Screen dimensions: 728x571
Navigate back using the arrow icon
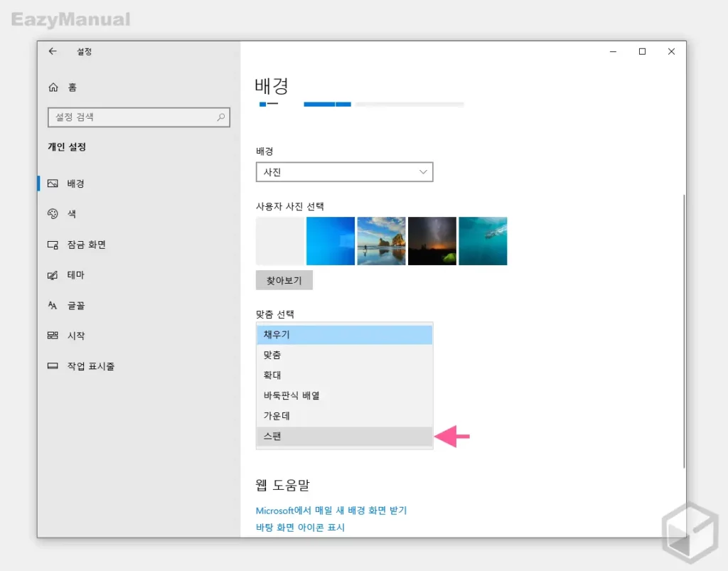53,51
